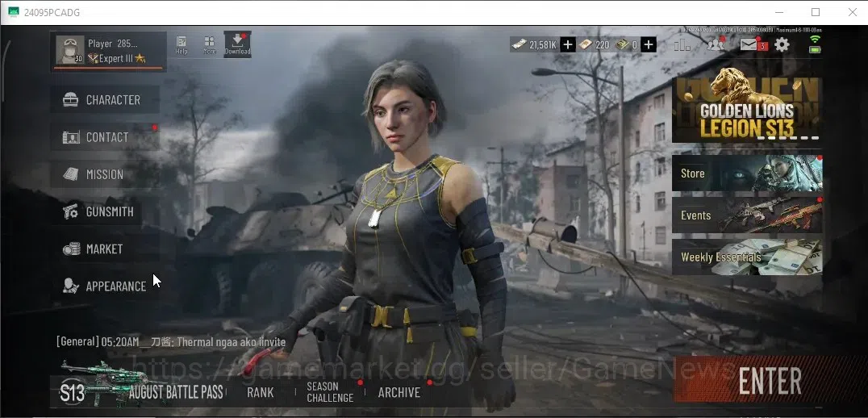Add gold with plus next to 0
868x418 pixels.
tap(649, 44)
